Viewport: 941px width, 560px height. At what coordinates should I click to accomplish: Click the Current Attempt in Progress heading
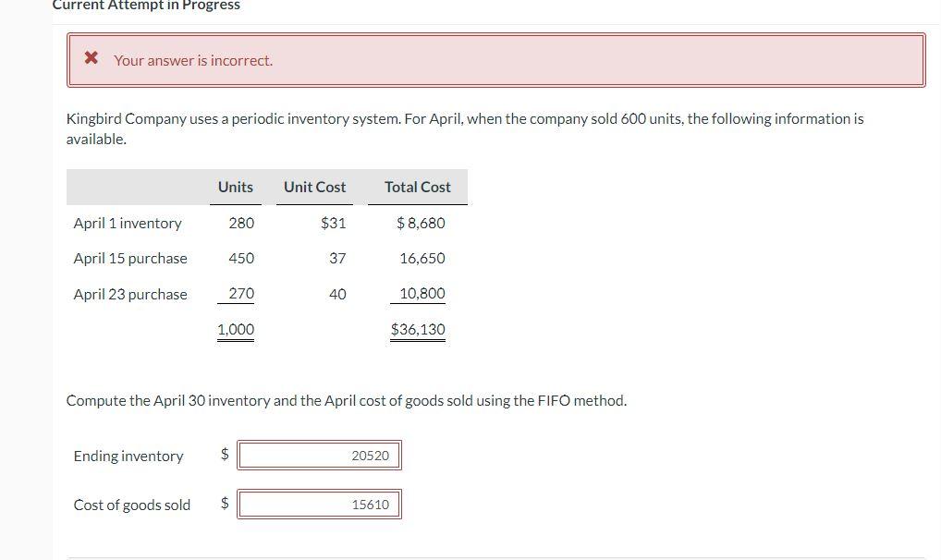(x=146, y=6)
